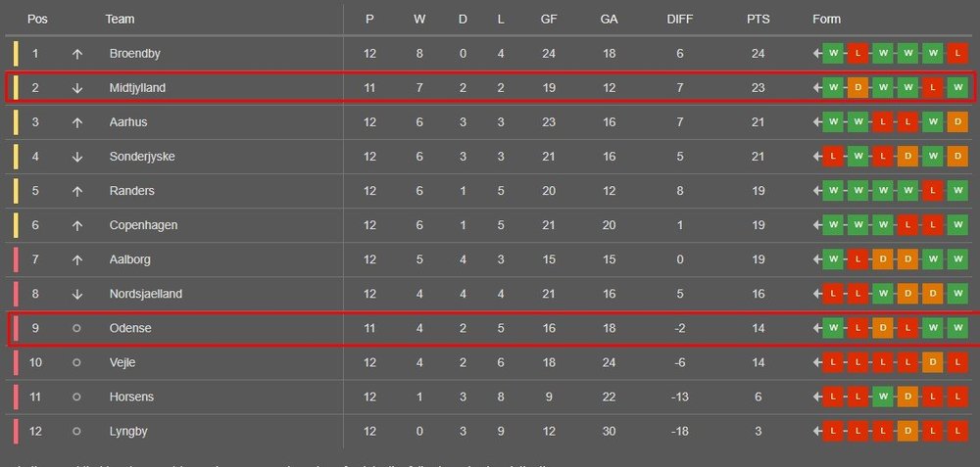
Task: Open the Aarhus team link
Action: pos(128,122)
